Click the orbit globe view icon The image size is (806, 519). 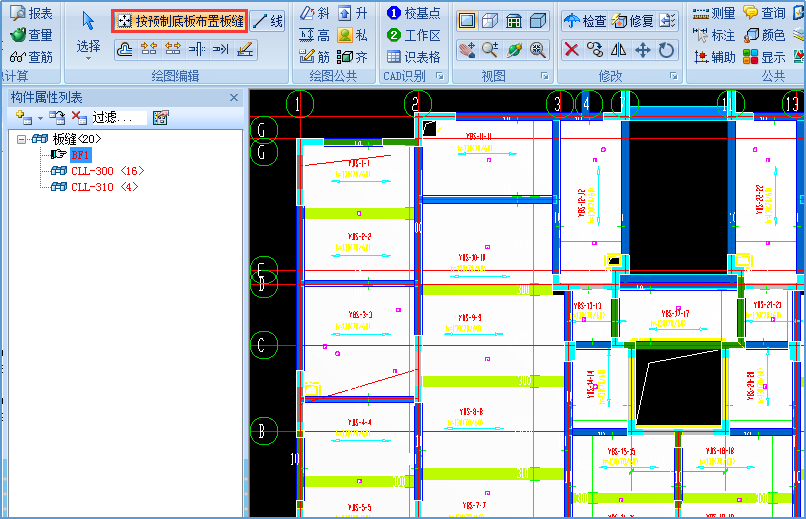514,50
